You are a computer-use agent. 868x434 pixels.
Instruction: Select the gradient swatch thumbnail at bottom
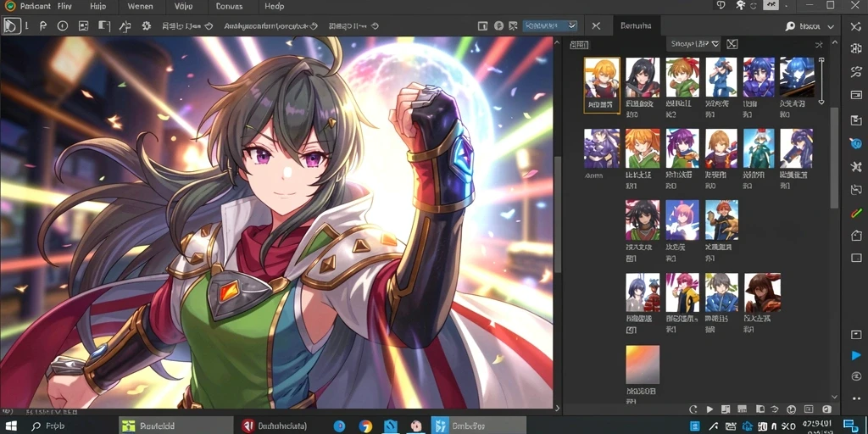click(x=643, y=364)
